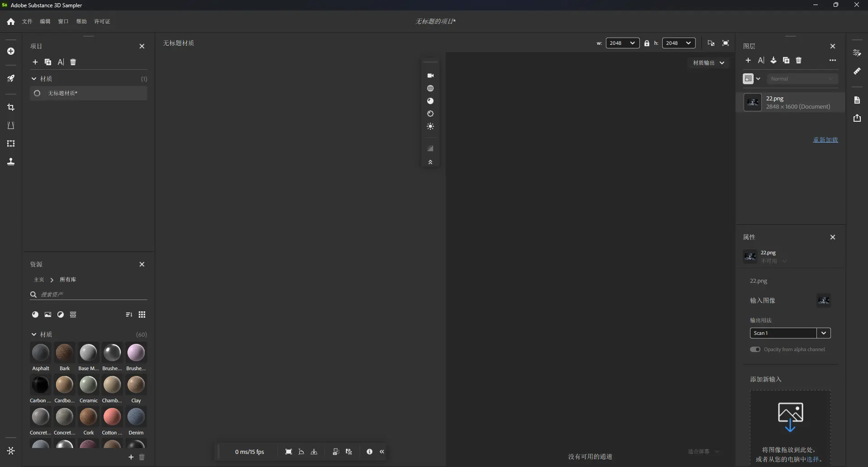Image resolution: width=868 pixels, height=467 pixels.
Task: Open the material output dropdown
Action: pyautogui.click(x=709, y=63)
